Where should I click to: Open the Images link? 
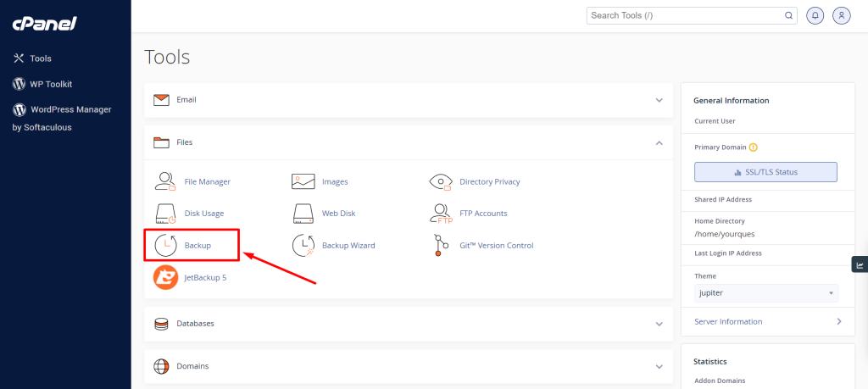[335, 181]
